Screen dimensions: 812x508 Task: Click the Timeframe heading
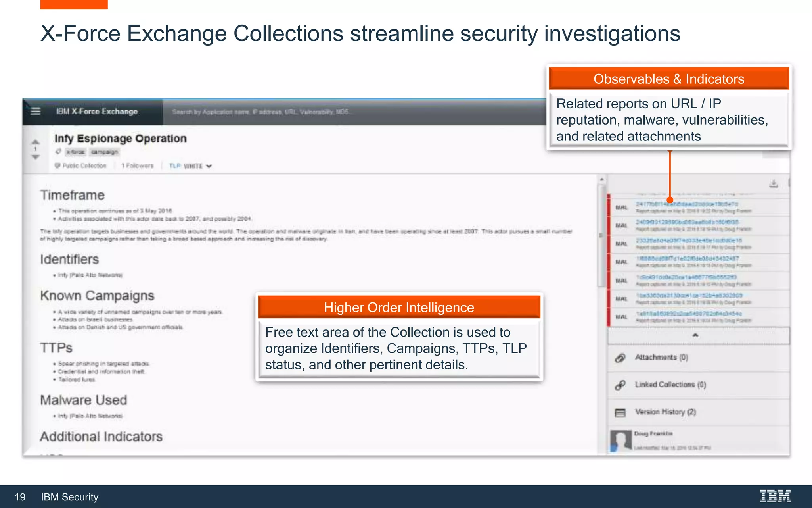click(72, 195)
